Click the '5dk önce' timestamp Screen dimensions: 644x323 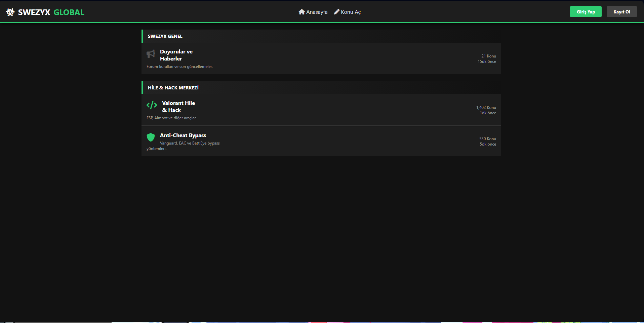(x=488, y=144)
